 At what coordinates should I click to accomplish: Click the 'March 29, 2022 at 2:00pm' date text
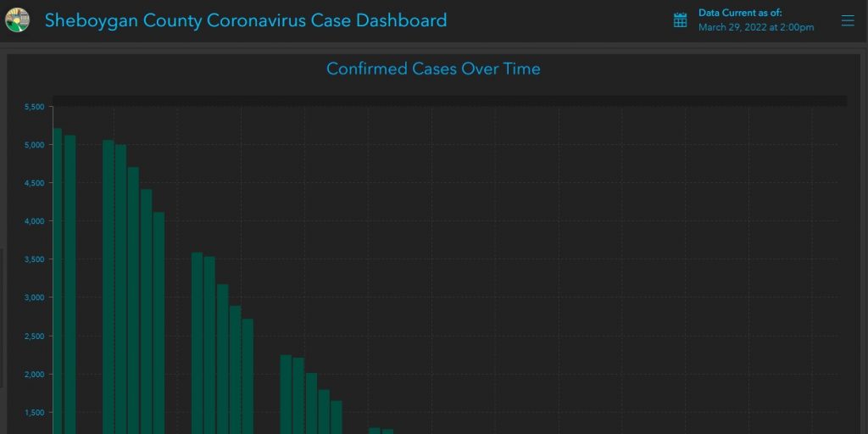(x=756, y=27)
